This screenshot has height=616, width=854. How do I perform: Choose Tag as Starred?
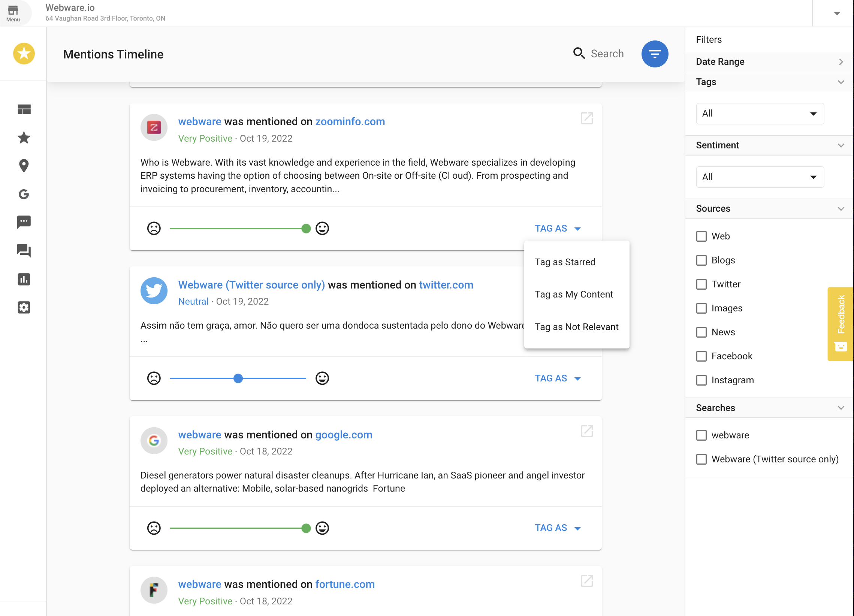[x=576, y=262]
